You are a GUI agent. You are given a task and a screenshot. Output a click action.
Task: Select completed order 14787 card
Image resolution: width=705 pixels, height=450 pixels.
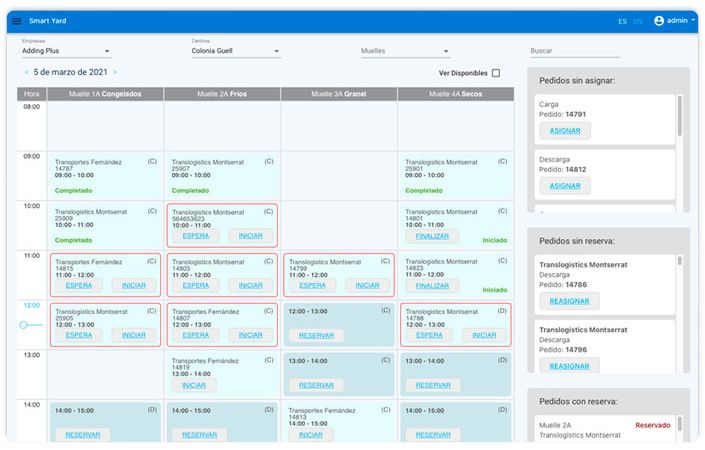coord(105,176)
